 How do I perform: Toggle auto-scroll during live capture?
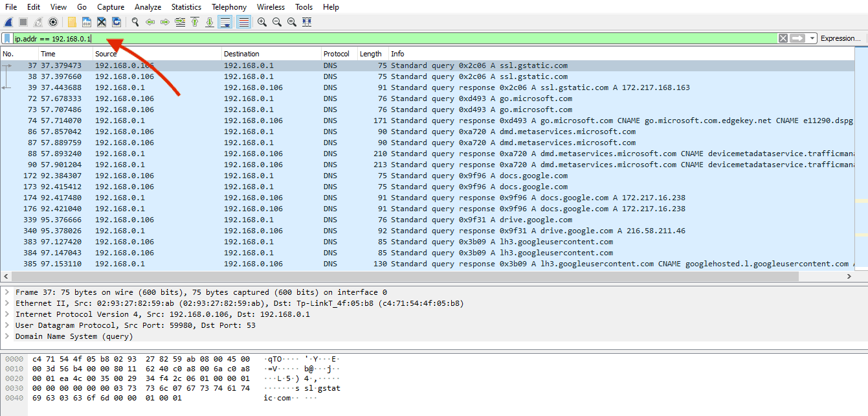coord(226,21)
